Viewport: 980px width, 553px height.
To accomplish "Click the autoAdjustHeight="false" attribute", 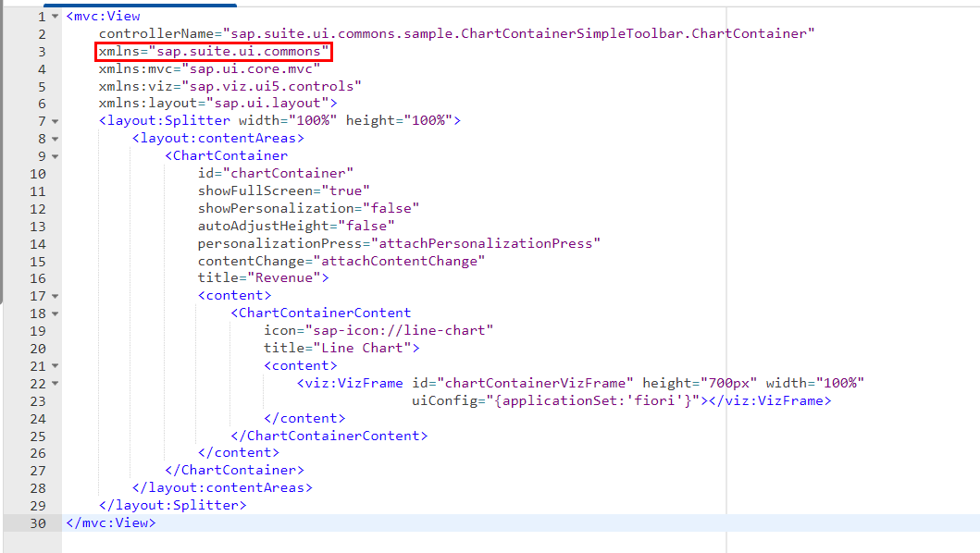I will tap(296, 226).
